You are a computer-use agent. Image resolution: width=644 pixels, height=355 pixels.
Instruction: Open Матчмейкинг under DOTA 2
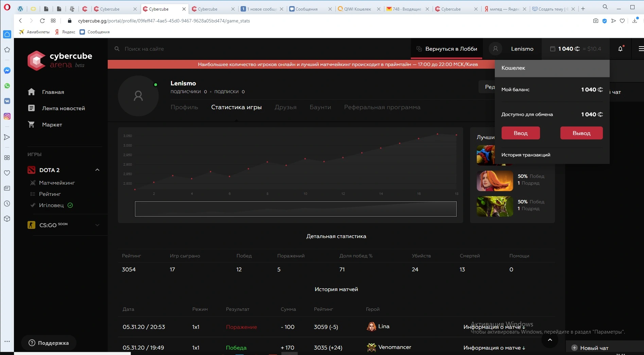coord(53,183)
